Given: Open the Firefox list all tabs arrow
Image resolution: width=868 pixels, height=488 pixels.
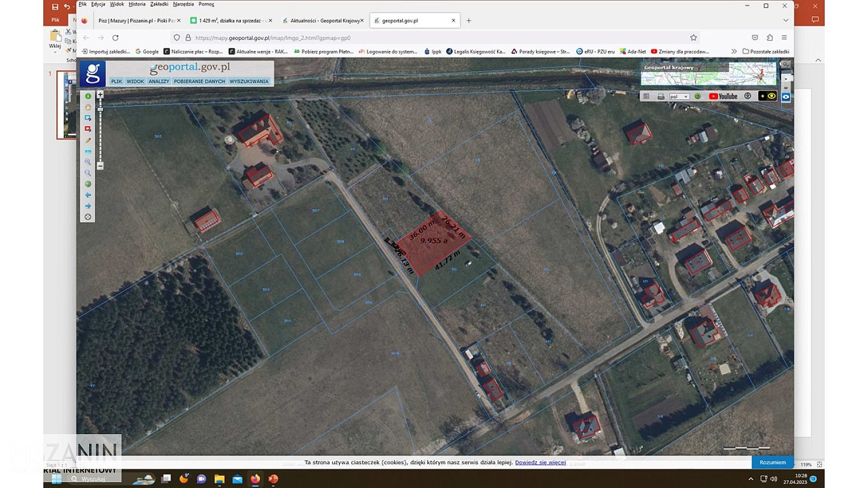Looking at the screenshot, I should pos(785,20).
